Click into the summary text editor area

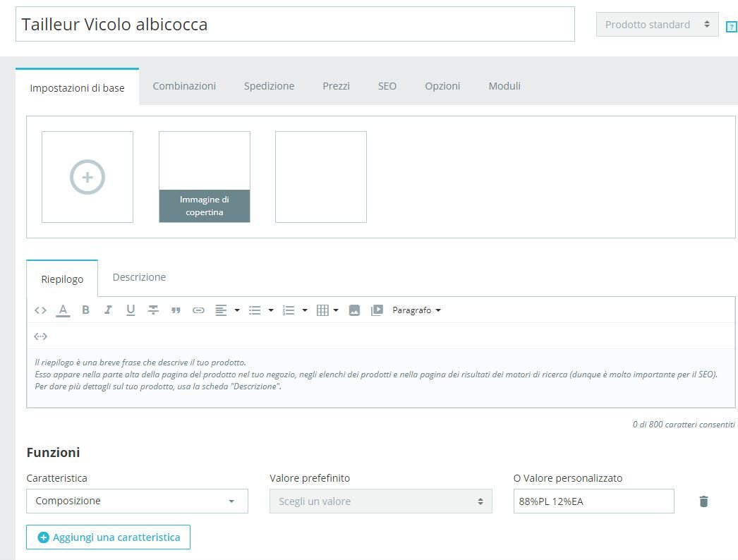coord(381,377)
